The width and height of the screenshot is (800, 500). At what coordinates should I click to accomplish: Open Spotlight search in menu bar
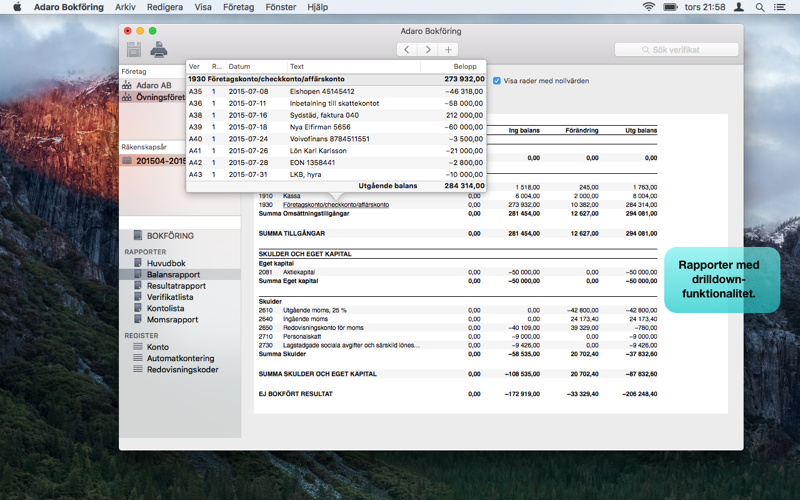coord(760,7)
